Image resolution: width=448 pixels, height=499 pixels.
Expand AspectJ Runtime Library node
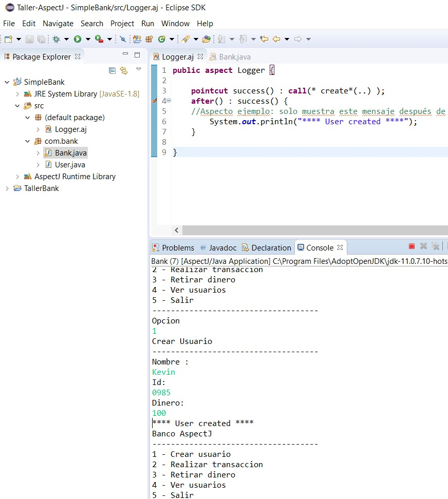pos(17,177)
